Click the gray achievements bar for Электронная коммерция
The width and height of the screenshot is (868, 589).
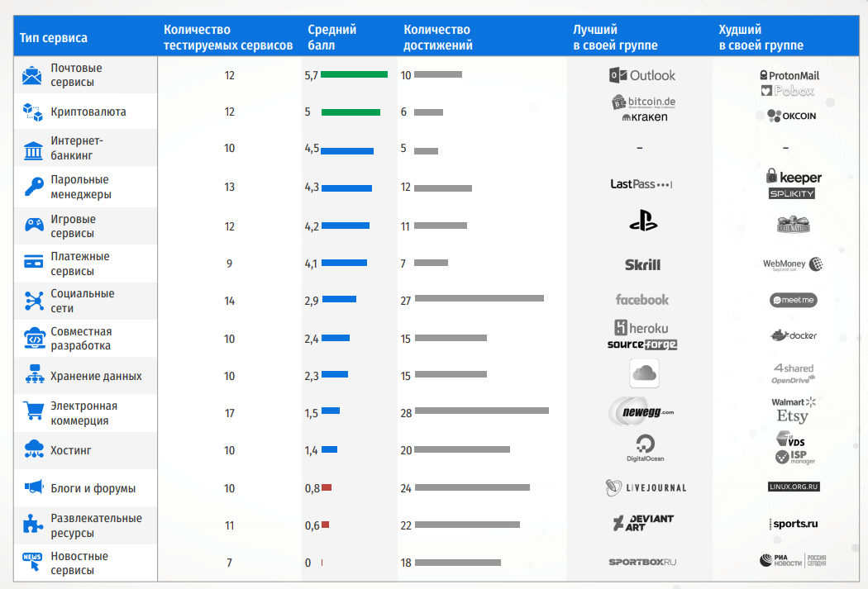(x=482, y=411)
